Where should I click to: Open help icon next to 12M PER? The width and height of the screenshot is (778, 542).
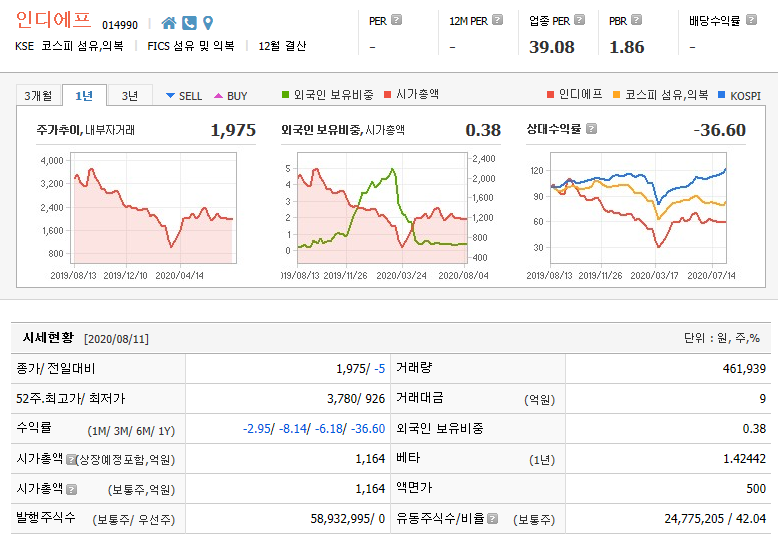[498, 20]
